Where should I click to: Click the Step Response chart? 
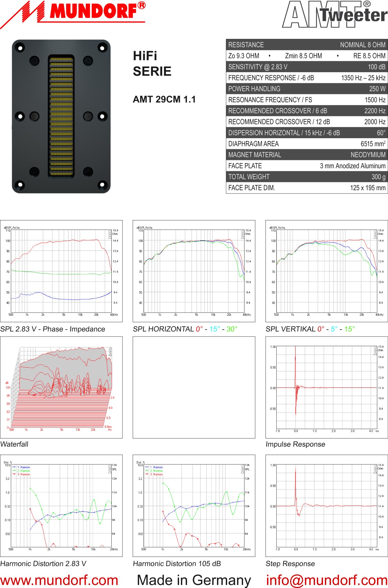coord(327,506)
